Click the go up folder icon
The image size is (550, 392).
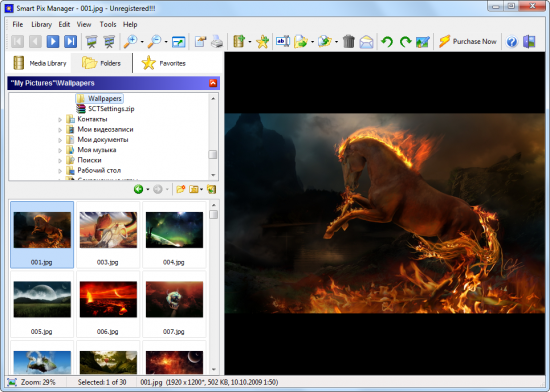pyautogui.click(x=212, y=189)
